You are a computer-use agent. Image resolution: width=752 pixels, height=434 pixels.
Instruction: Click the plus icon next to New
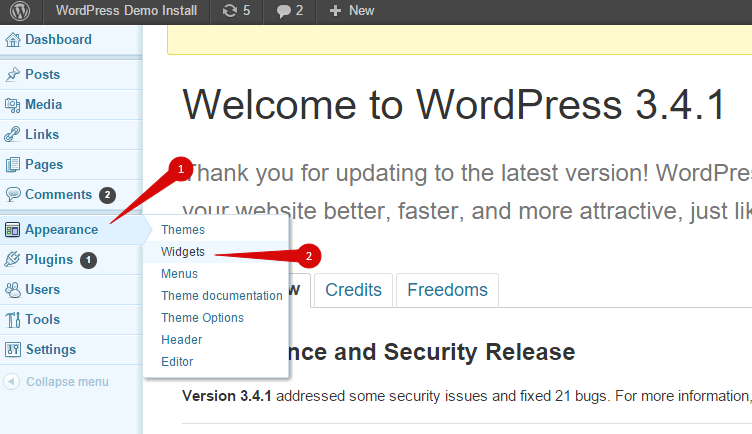pyautogui.click(x=335, y=11)
